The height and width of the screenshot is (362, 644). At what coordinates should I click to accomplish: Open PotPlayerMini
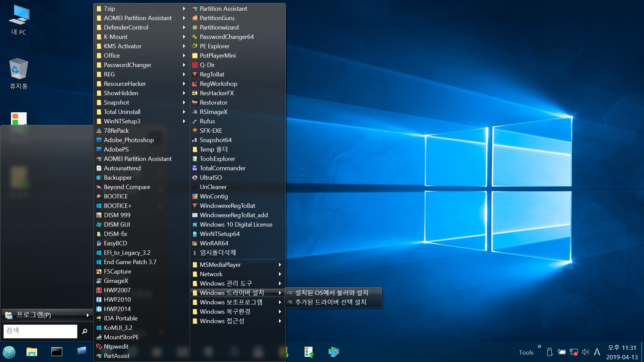pyautogui.click(x=237, y=56)
